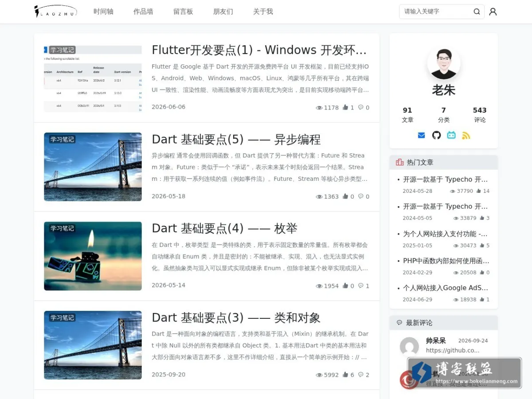Image resolution: width=532 pixels, height=399 pixels.
Task: Click like icon of hot article dated 2025-01-05
Action: (x=482, y=246)
